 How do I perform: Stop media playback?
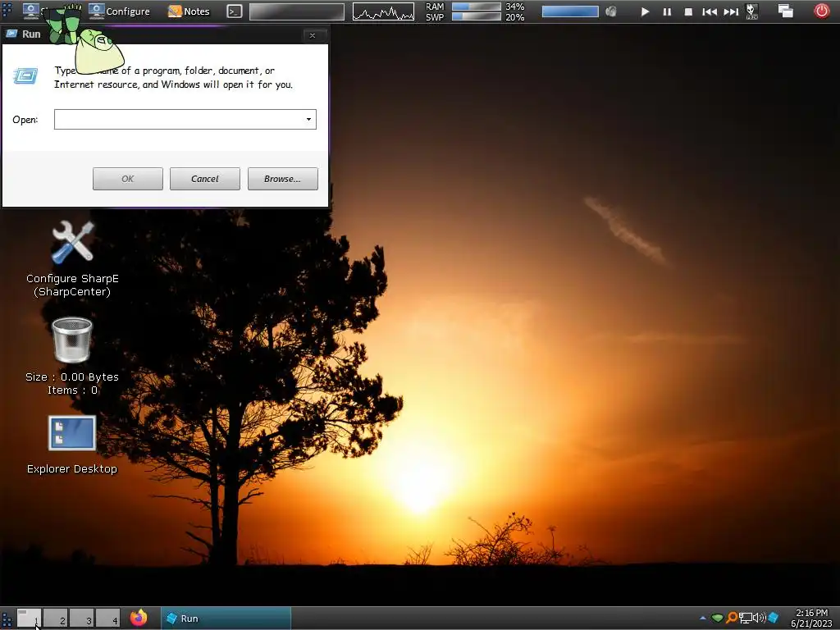(x=688, y=11)
